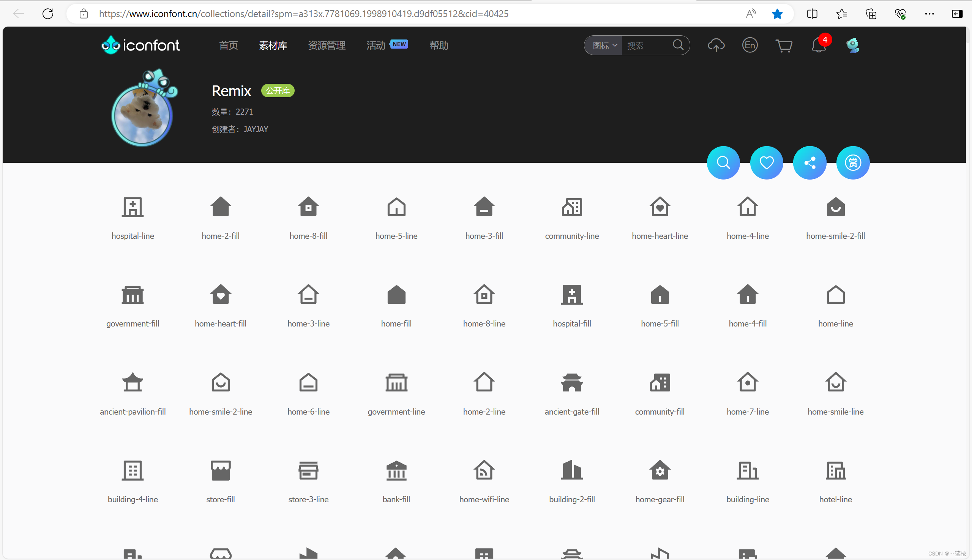Pick the bank-fill icon
This screenshot has height=560, width=972.
tap(396, 470)
